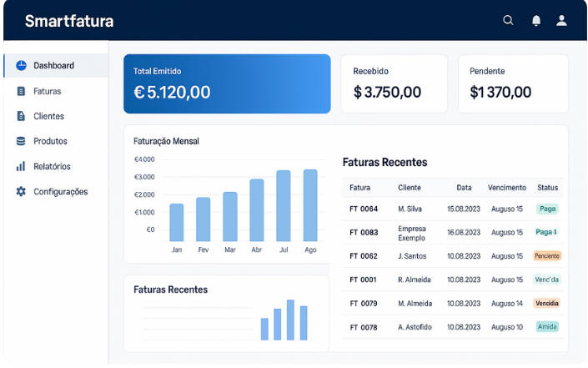Click the Dashboard pie chart icon
This screenshot has height=368, width=588.
[x=21, y=66]
